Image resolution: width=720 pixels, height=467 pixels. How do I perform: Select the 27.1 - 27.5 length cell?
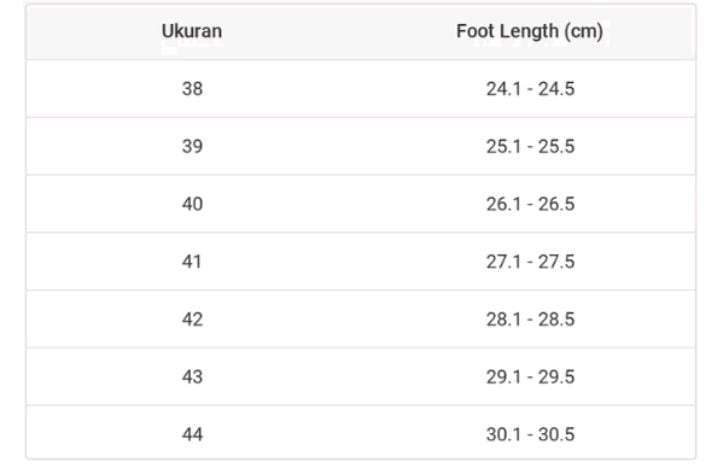(529, 262)
